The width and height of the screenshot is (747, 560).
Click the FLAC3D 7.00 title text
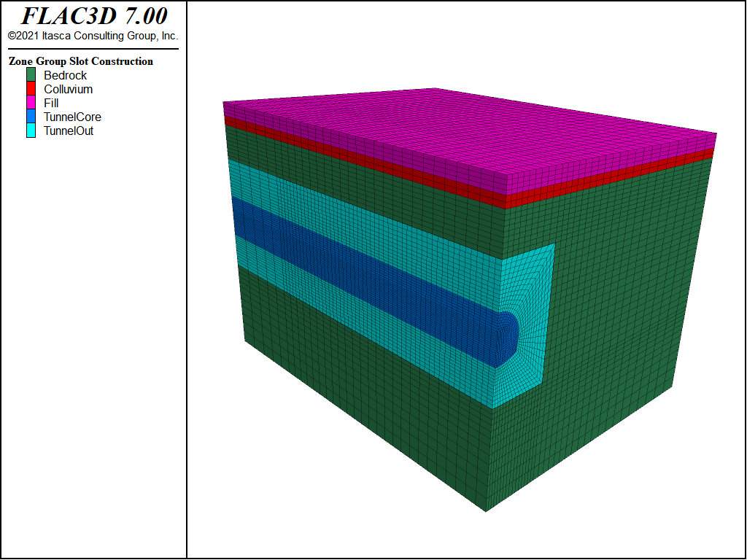[93, 16]
